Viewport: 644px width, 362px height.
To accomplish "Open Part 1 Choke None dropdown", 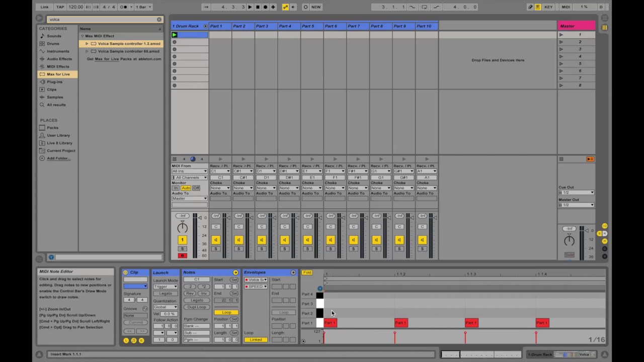I will (x=220, y=188).
